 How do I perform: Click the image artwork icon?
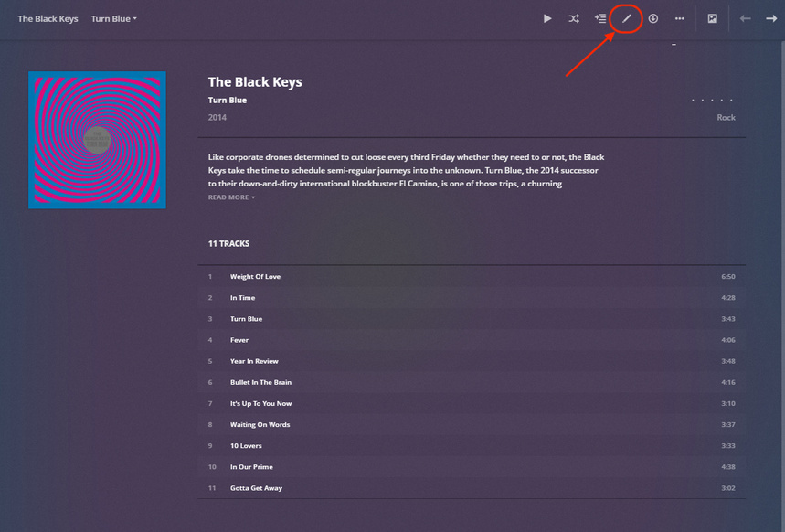(x=713, y=18)
